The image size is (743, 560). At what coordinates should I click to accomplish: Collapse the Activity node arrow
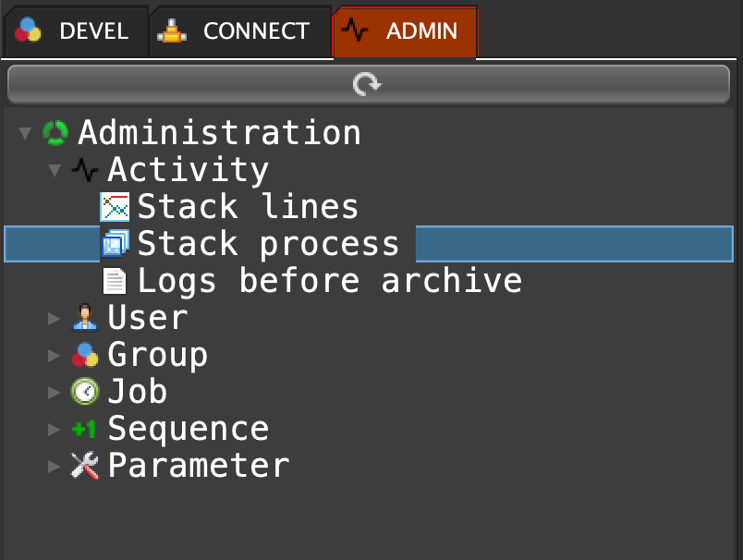[x=55, y=171]
